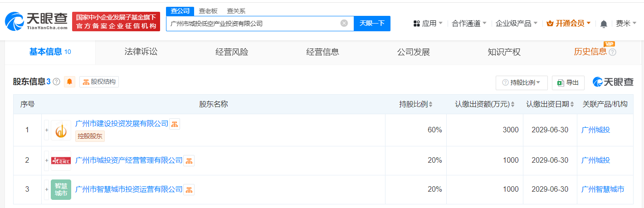The height and width of the screenshot is (208, 644).
Task: Expand row 1 shareholder details
Action: [x=46, y=130]
